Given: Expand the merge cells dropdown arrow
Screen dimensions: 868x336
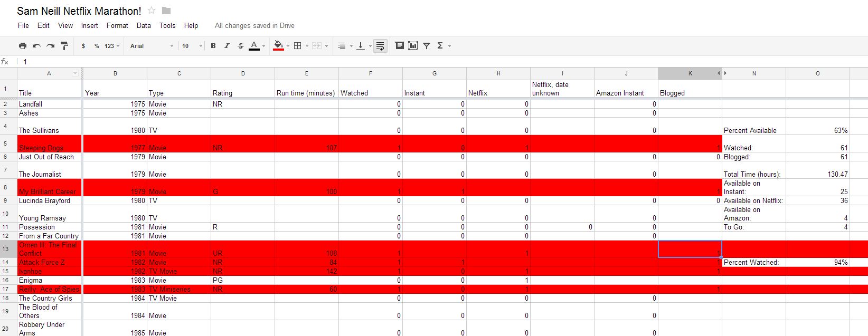Looking at the screenshot, I should coord(326,46).
